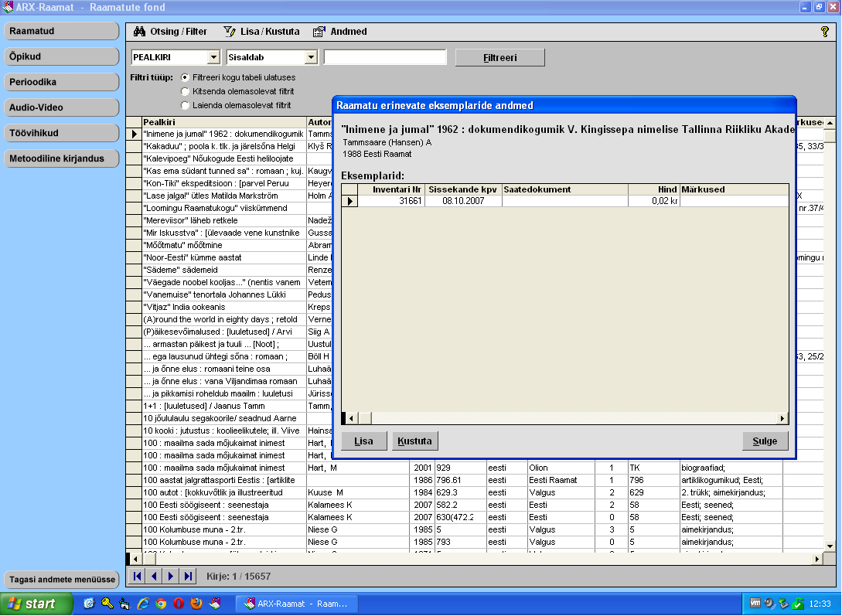Image resolution: width=842 pixels, height=616 pixels.
Task: Click the dialog's horizontal scrollbar right arrow
Action: (x=782, y=418)
